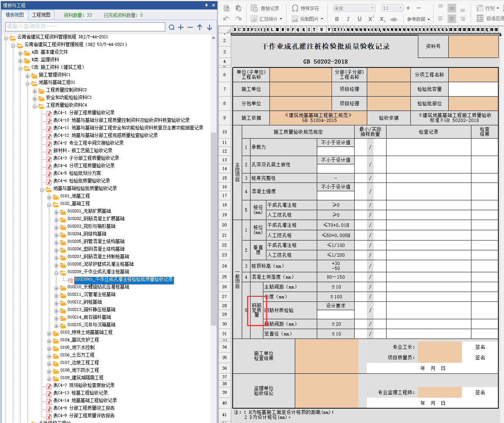This screenshot has height=423, width=504.
Task: Click 施工单位检查结果 orange cell
Action: (327, 356)
